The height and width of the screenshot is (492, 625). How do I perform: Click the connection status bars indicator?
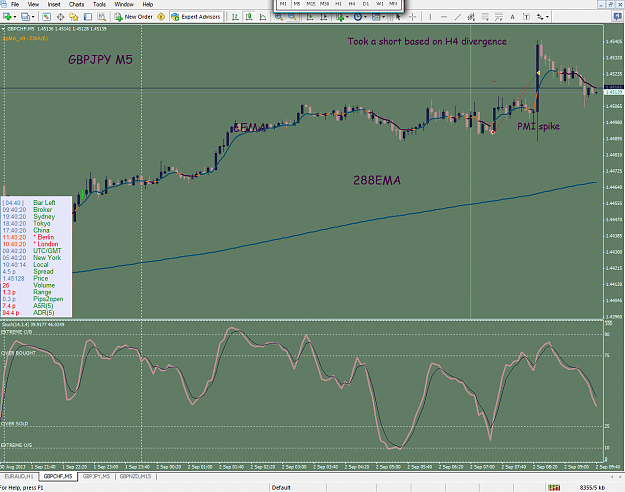click(554, 488)
